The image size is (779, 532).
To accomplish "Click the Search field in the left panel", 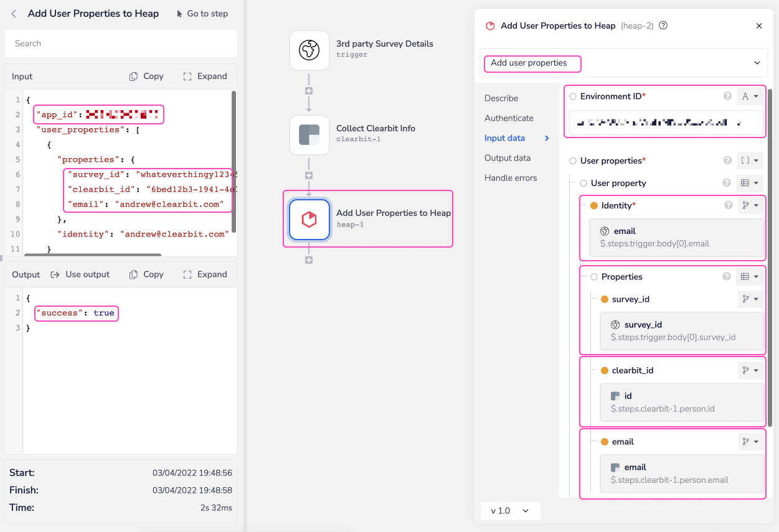I will click(x=121, y=44).
